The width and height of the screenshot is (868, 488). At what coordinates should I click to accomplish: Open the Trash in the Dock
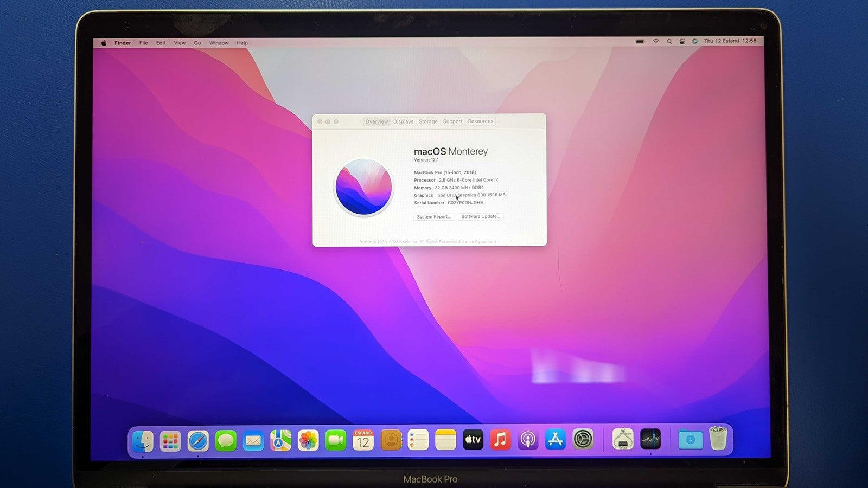coord(718,438)
